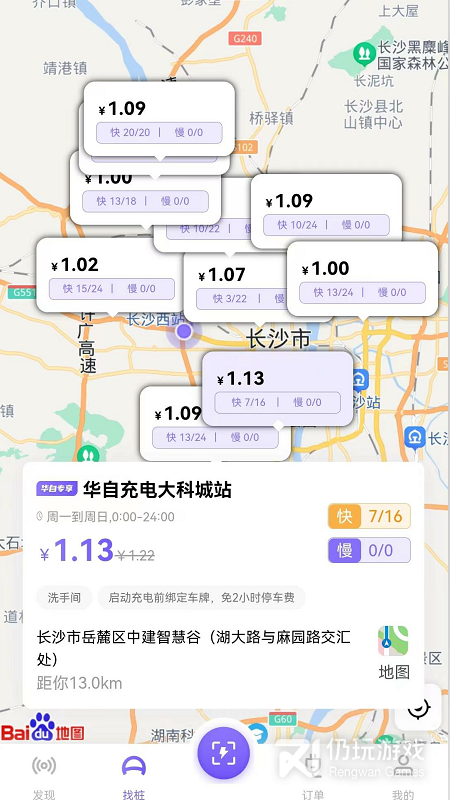Tap the 慢 0/0 slow charger badge
The width and height of the screenshot is (450, 800).
pos(369,550)
